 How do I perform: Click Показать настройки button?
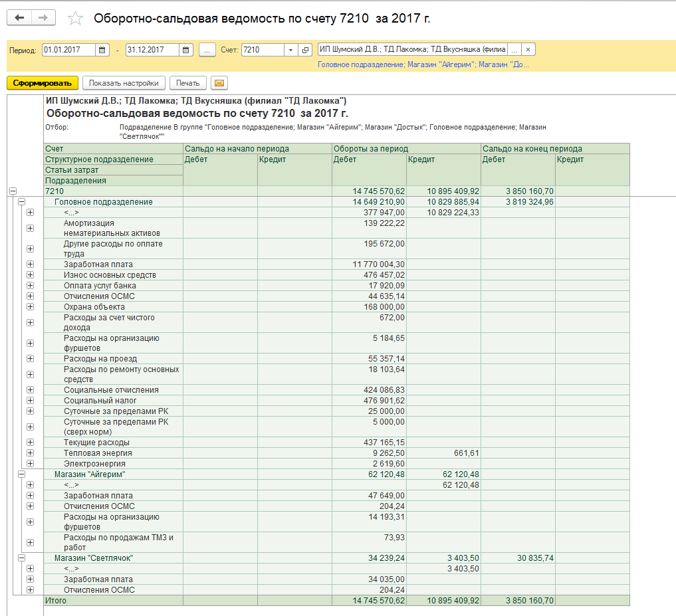click(124, 83)
